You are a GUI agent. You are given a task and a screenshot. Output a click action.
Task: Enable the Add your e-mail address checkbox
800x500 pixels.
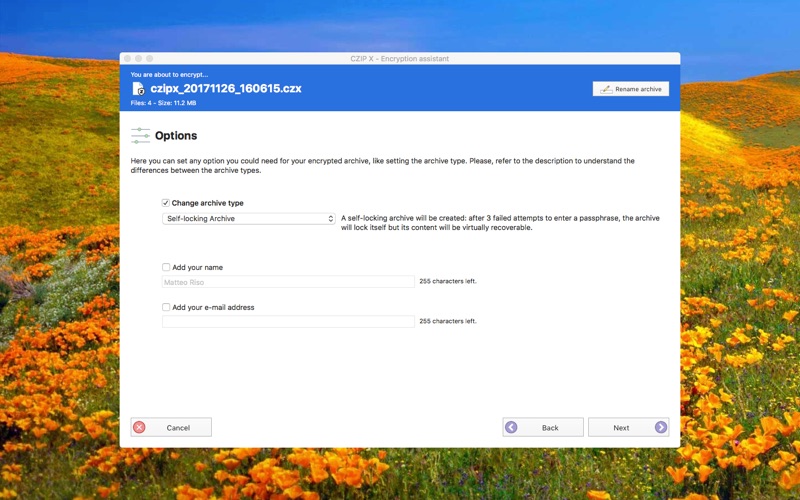point(166,307)
